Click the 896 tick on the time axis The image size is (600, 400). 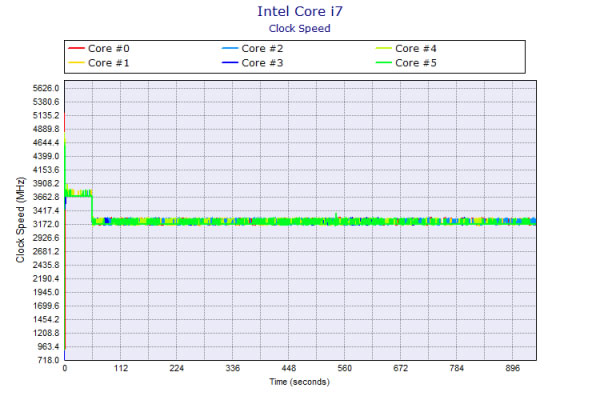tap(513, 368)
